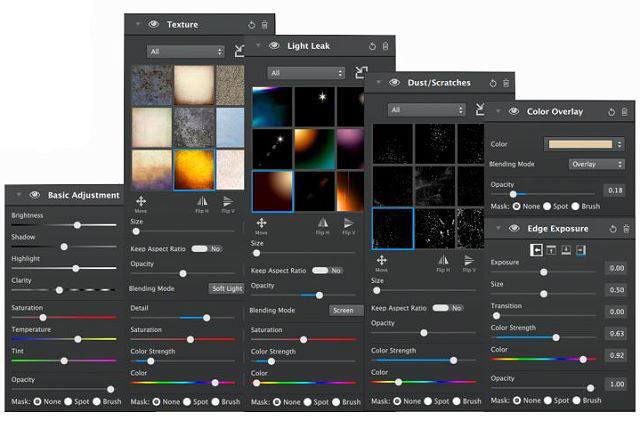Delete the Dust/Scratches effect

click(x=506, y=83)
